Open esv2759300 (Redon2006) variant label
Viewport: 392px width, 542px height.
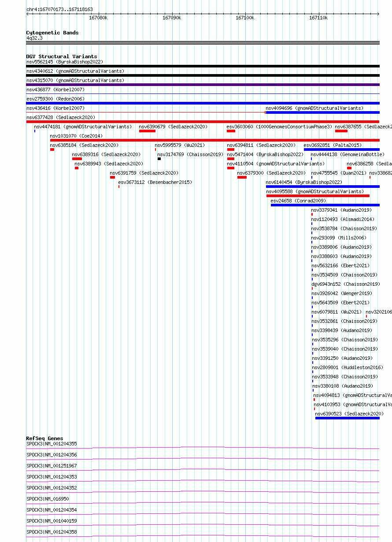point(55,99)
